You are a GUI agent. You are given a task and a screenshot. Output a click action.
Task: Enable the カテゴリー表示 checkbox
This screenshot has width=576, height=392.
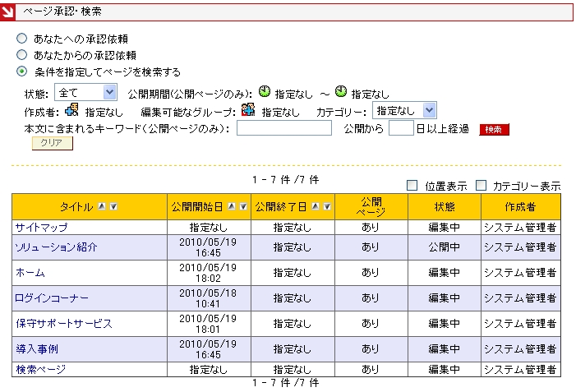click(x=481, y=186)
